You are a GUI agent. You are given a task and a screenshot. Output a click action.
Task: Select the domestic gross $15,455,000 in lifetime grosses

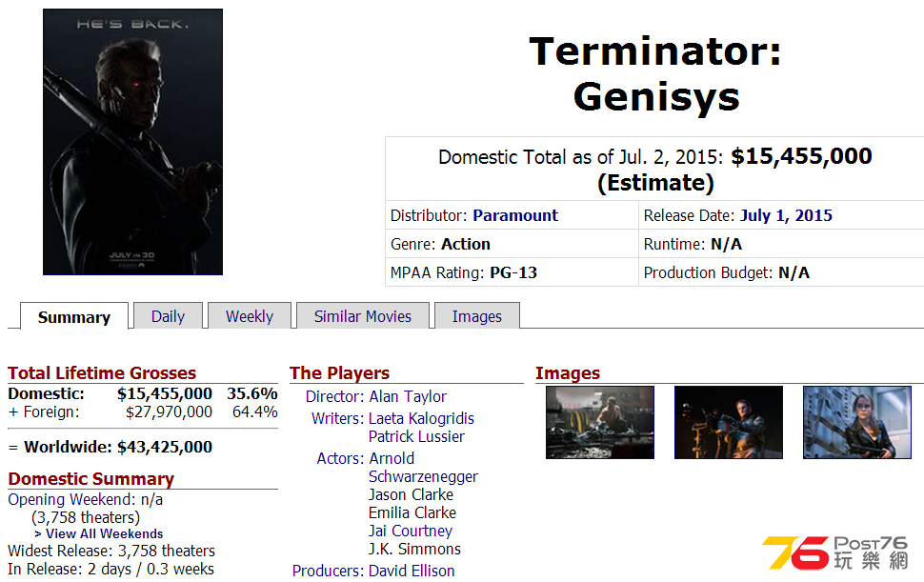pos(165,393)
